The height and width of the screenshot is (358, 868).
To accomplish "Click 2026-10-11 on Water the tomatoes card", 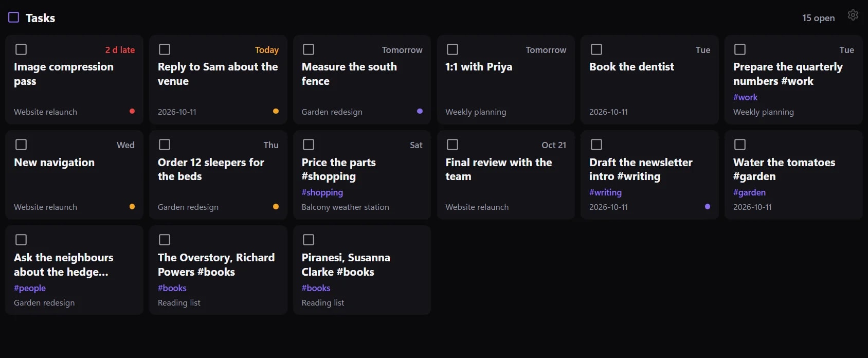I will [x=752, y=207].
